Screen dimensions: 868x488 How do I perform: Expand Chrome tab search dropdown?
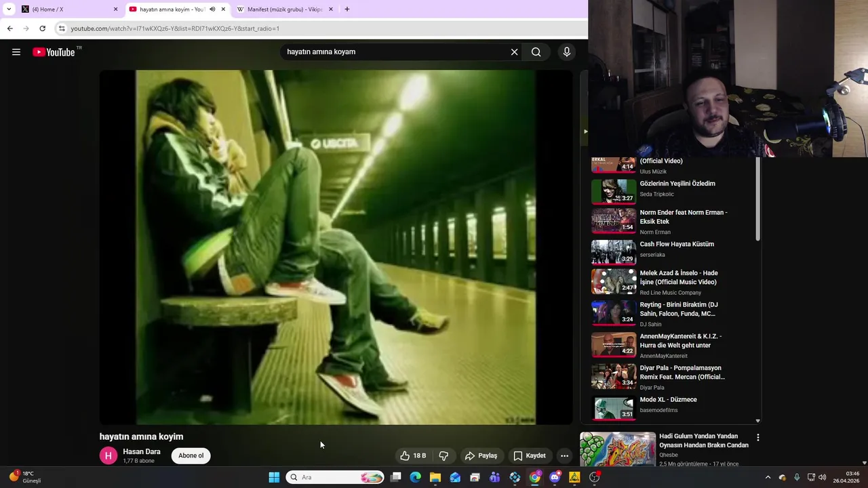click(x=8, y=9)
